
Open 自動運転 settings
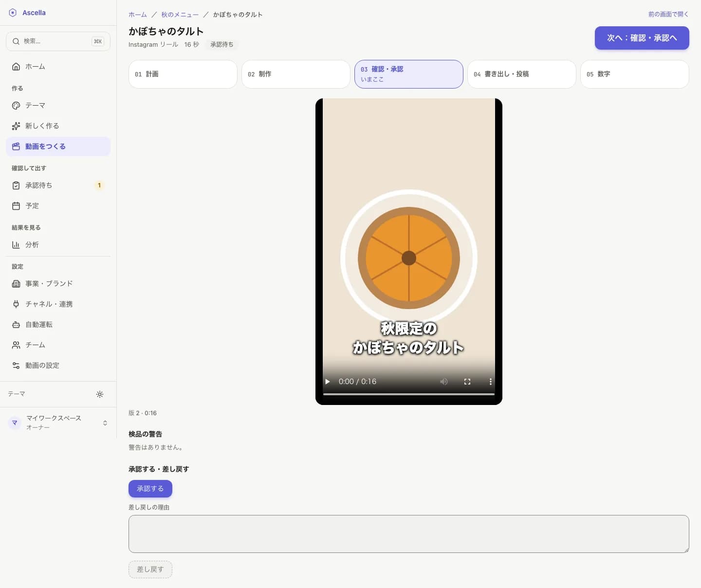(58, 325)
